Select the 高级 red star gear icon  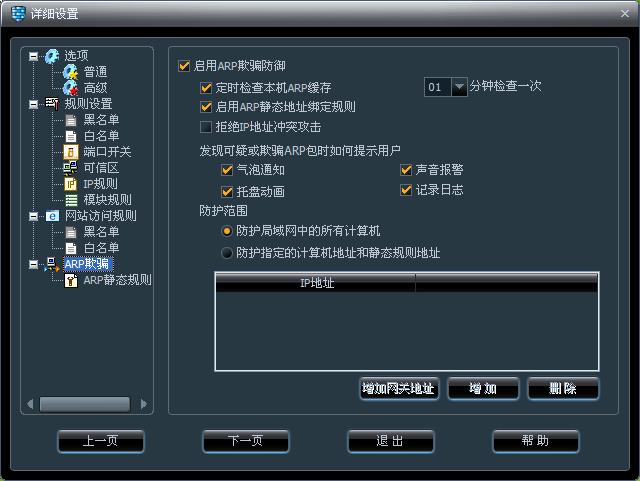pos(70,88)
